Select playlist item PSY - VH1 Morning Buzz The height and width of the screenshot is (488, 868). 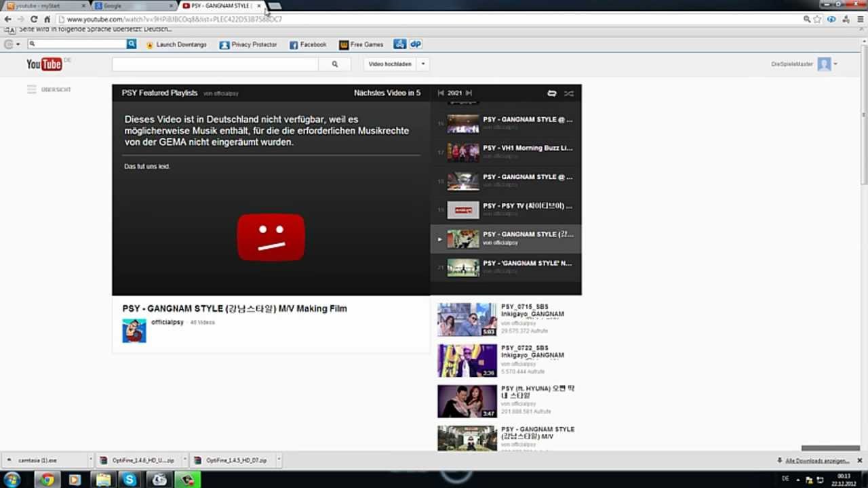[x=505, y=152]
